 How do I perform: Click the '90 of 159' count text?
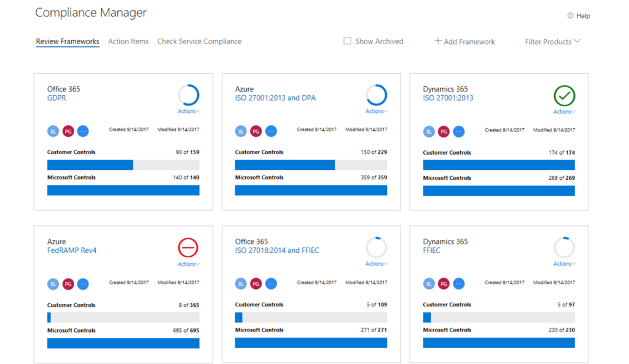click(187, 152)
